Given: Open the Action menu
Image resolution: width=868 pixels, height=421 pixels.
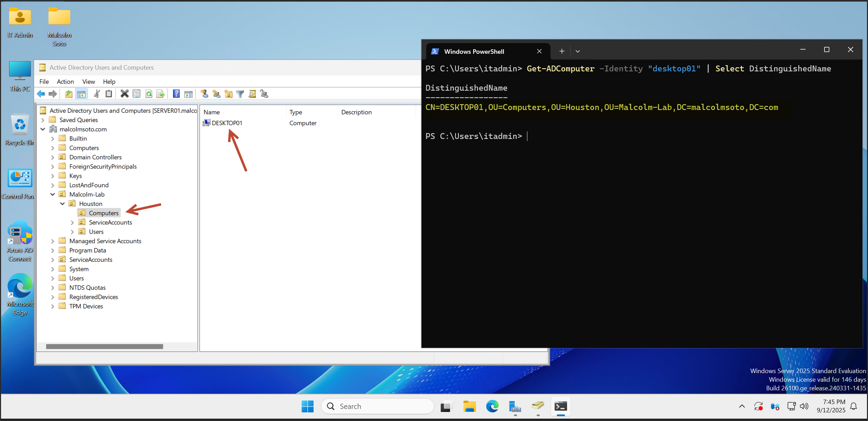Looking at the screenshot, I should pyautogui.click(x=65, y=82).
